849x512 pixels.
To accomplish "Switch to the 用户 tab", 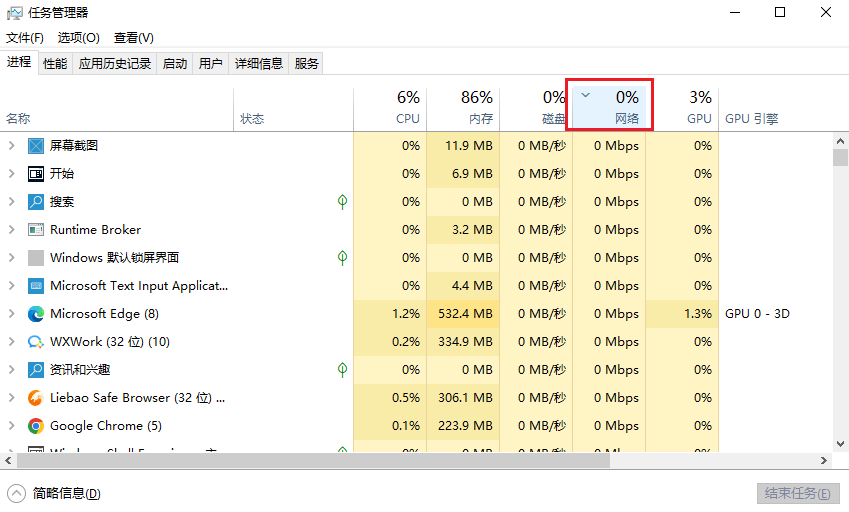I will [x=211, y=64].
